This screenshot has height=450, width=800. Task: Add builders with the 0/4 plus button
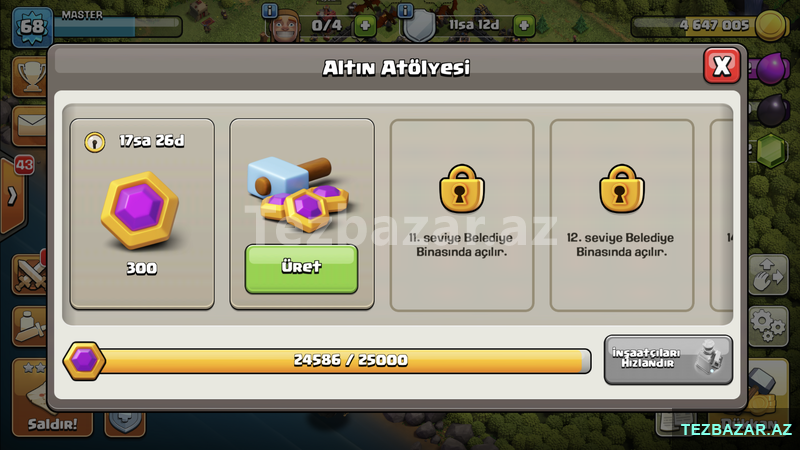click(x=365, y=26)
